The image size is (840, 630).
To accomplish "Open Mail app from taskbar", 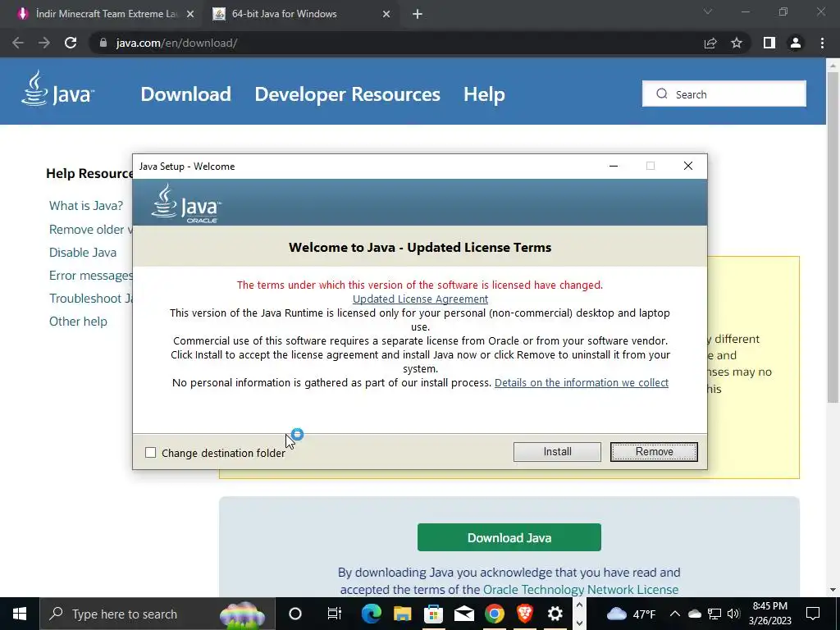I will click(464, 614).
